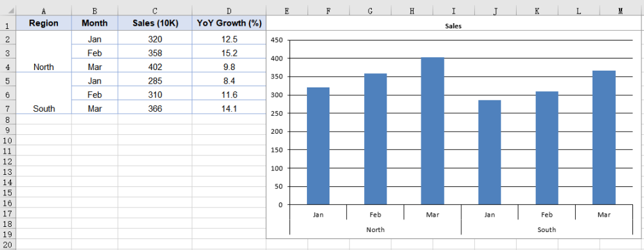Select the South Jan bar in chart
This screenshot has width=644, height=250.
pyautogui.click(x=490, y=152)
